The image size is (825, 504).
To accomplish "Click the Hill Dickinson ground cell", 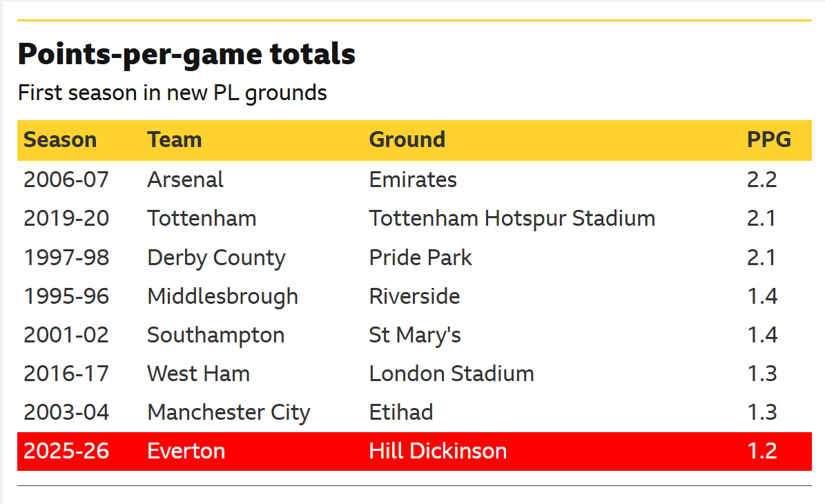I will coord(438,452).
